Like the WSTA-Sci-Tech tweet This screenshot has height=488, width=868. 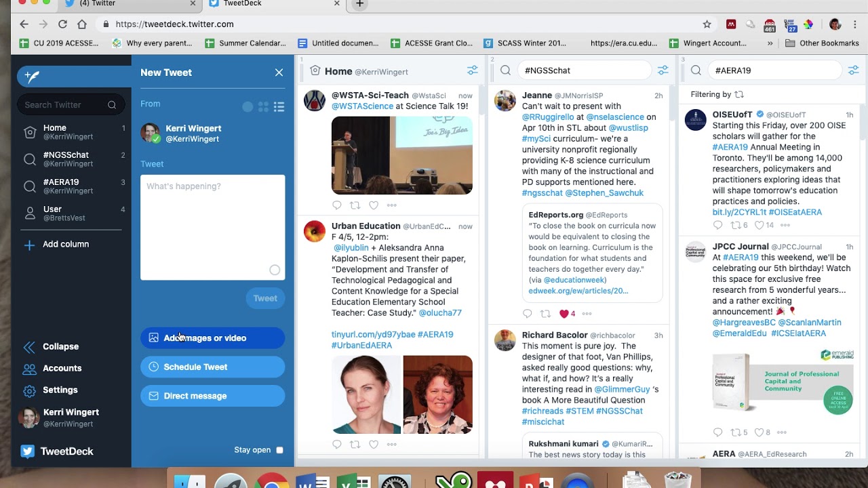click(x=374, y=205)
